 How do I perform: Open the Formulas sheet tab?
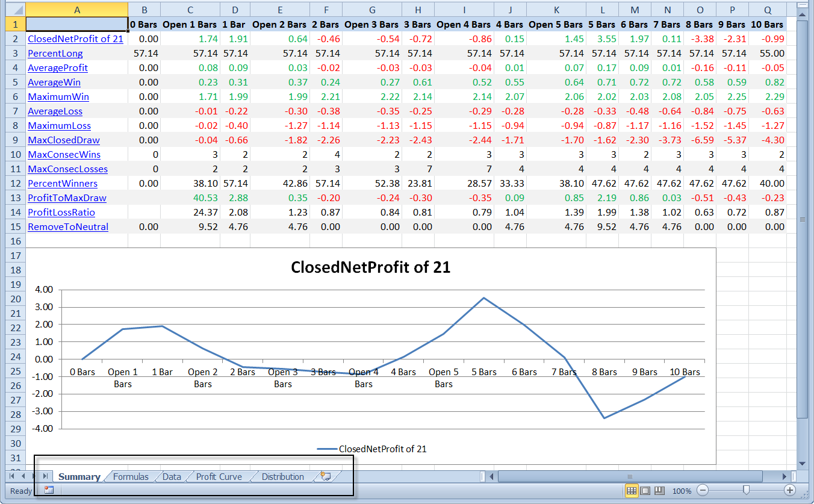click(x=131, y=477)
